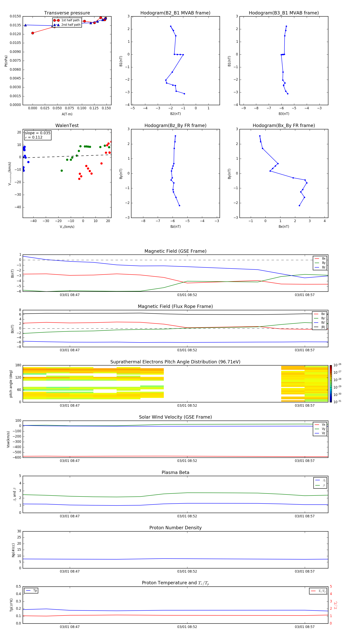Click the 'Bx' legend entry in GSE magnetic field
Image resolution: width=351 pixels, height=644 pixels.
(x=320, y=259)
